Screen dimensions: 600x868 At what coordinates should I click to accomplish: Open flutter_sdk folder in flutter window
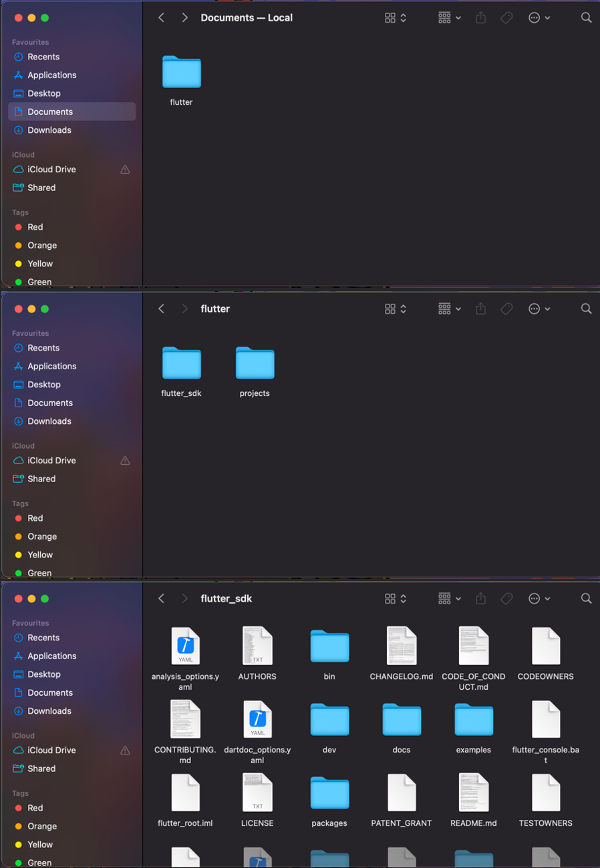[x=181, y=363]
